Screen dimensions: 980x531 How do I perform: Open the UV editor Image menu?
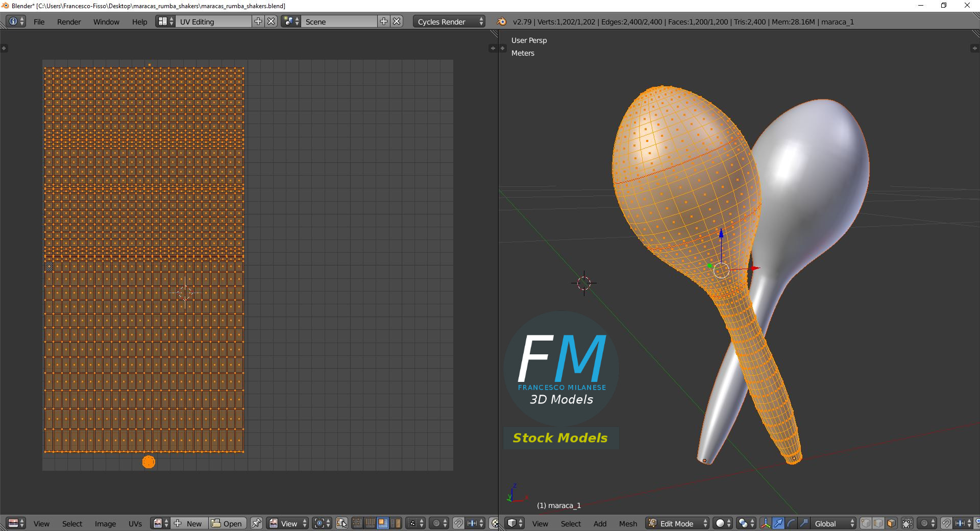(105, 524)
